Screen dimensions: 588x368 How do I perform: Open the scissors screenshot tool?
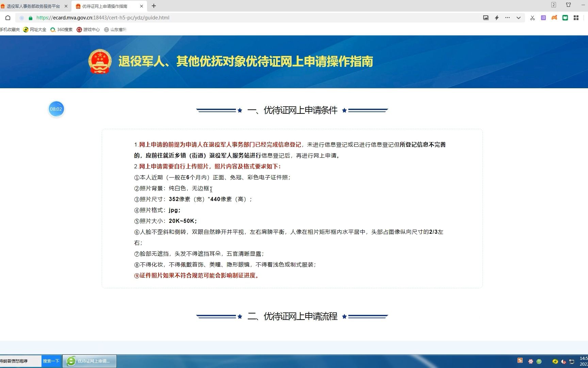pos(533,18)
